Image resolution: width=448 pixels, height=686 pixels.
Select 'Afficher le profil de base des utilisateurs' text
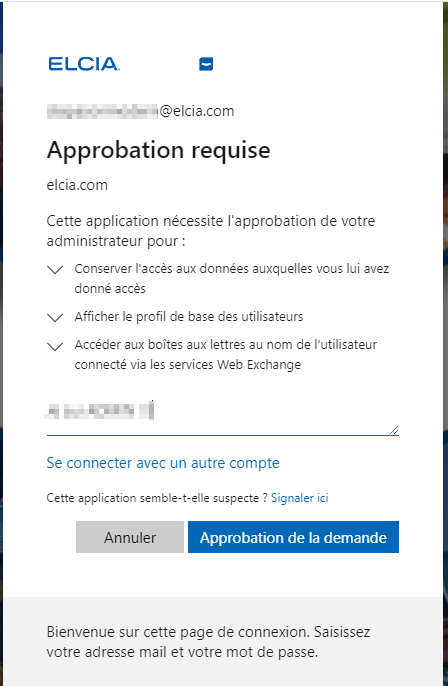pyautogui.click(x=189, y=316)
